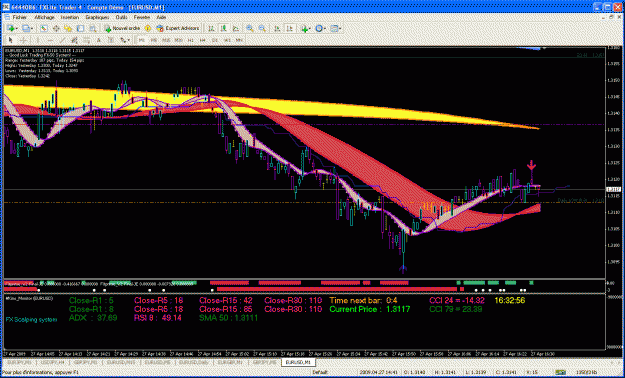Click the SMA 50 : 1.3111 reading
Viewport: 625px width, 378px height.
click(228, 318)
